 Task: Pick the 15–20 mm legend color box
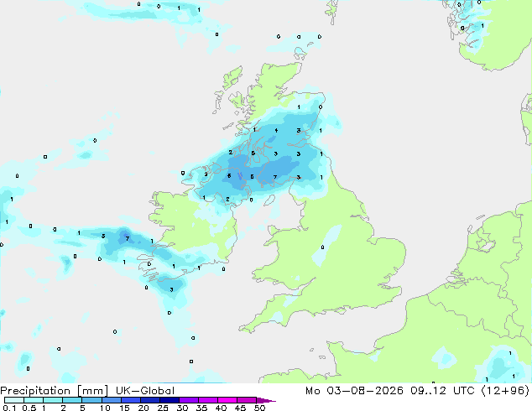coord(131,400)
